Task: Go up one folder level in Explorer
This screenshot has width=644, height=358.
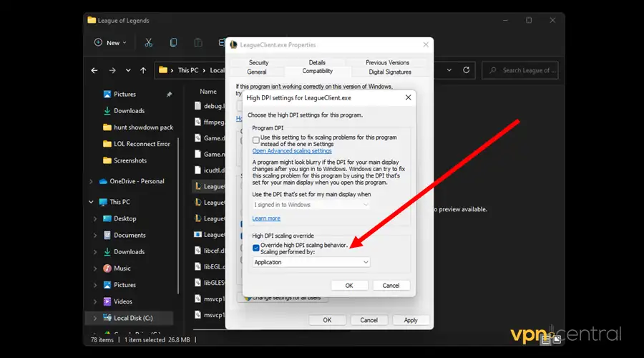Action: [x=143, y=70]
